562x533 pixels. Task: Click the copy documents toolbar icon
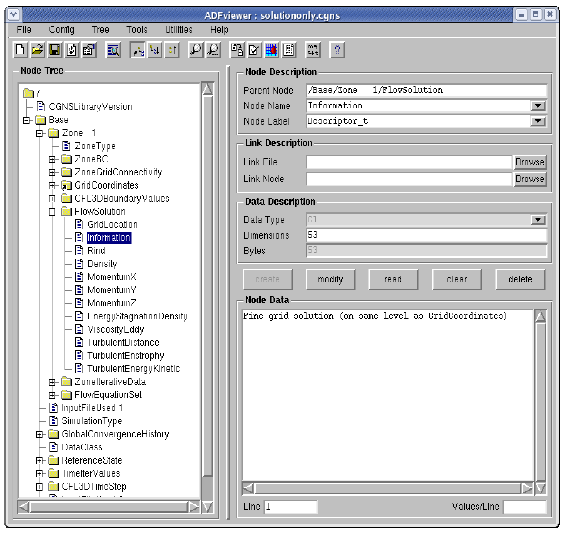(237, 50)
